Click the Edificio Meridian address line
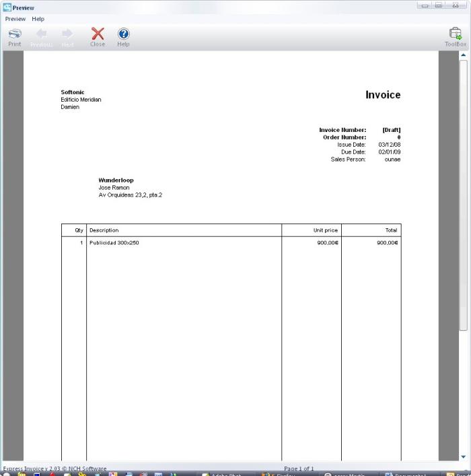Viewport: 471px width, 476px height. [81, 100]
